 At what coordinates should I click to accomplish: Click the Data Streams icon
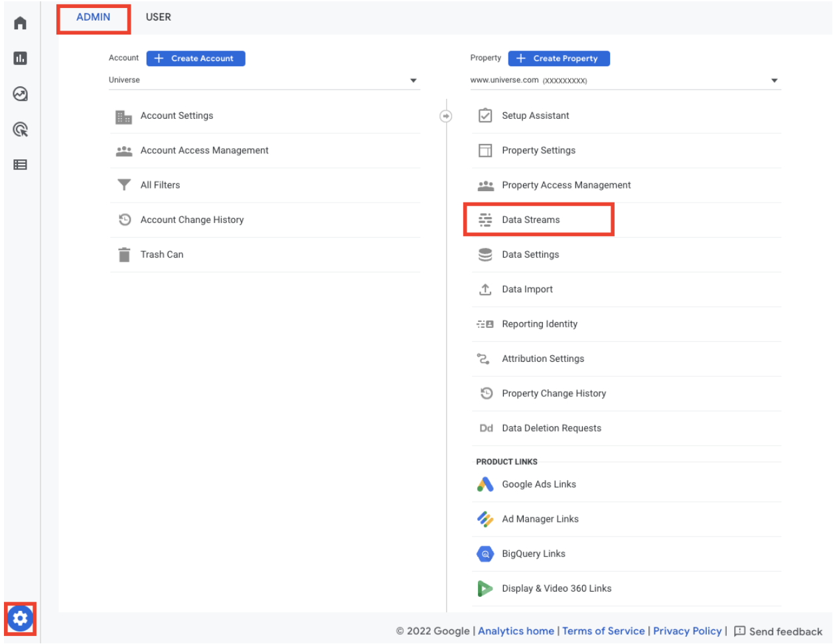485,220
